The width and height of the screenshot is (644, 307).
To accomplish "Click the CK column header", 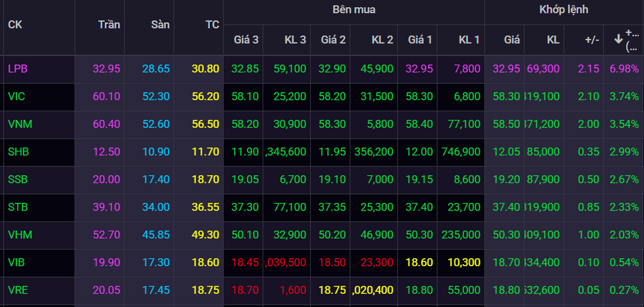I will click(x=15, y=25).
